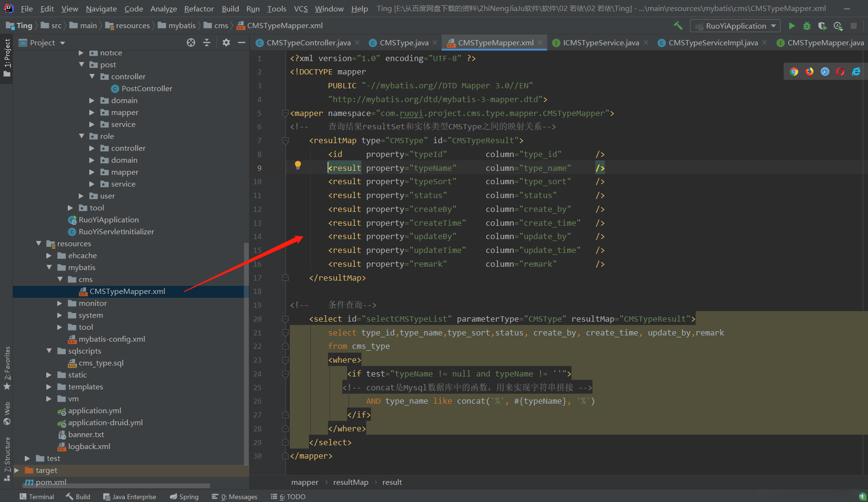The width and height of the screenshot is (868, 502).
Task: Click the locate current file crosshair icon
Action: 191,42
